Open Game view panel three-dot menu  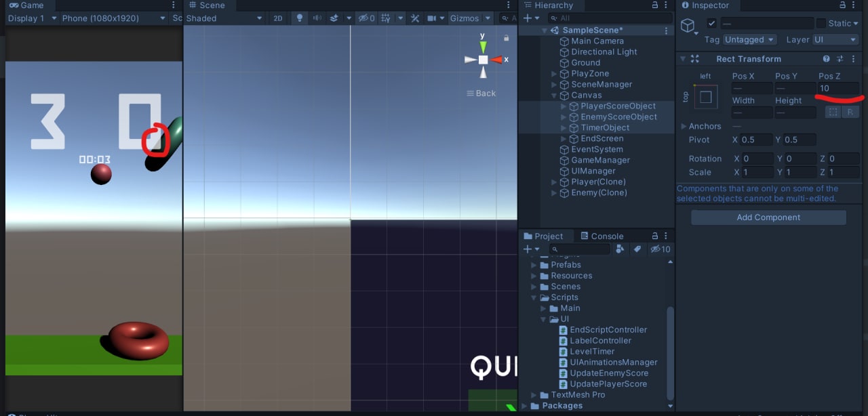[175, 5]
